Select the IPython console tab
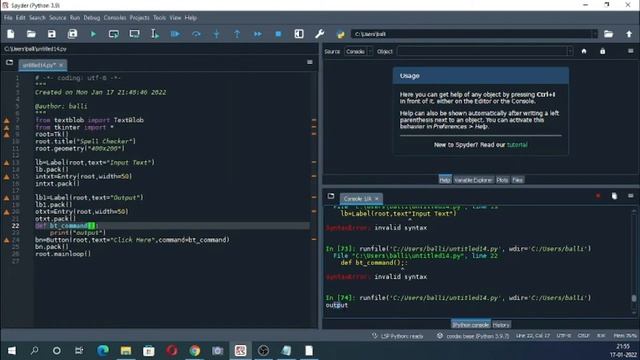This screenshot has height=360, width=640. [x=471, y=325]
